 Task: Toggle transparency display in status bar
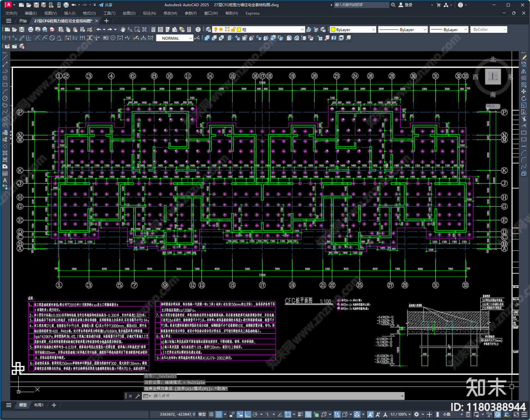[x=308, y=414]
